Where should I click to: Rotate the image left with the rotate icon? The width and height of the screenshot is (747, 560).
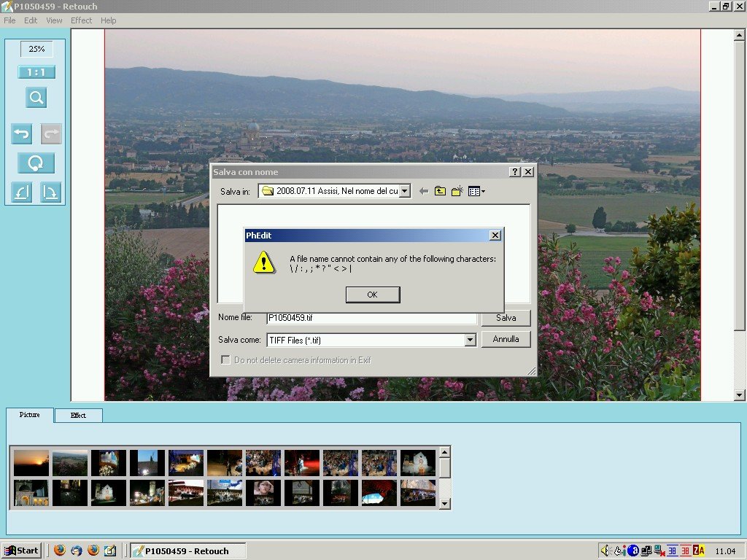21,192
